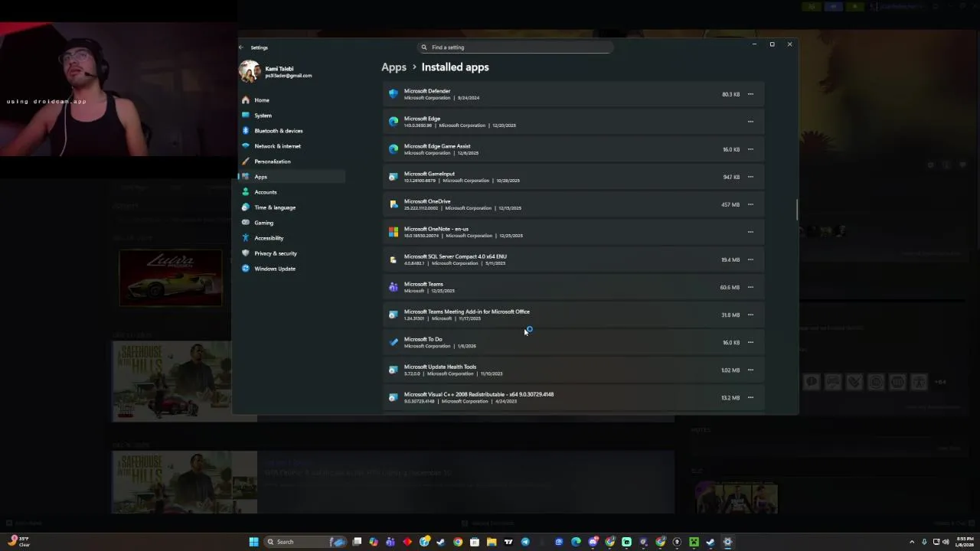Show hidden system tray icons
The image size is (980, 551).
click(x=911, y=542)
